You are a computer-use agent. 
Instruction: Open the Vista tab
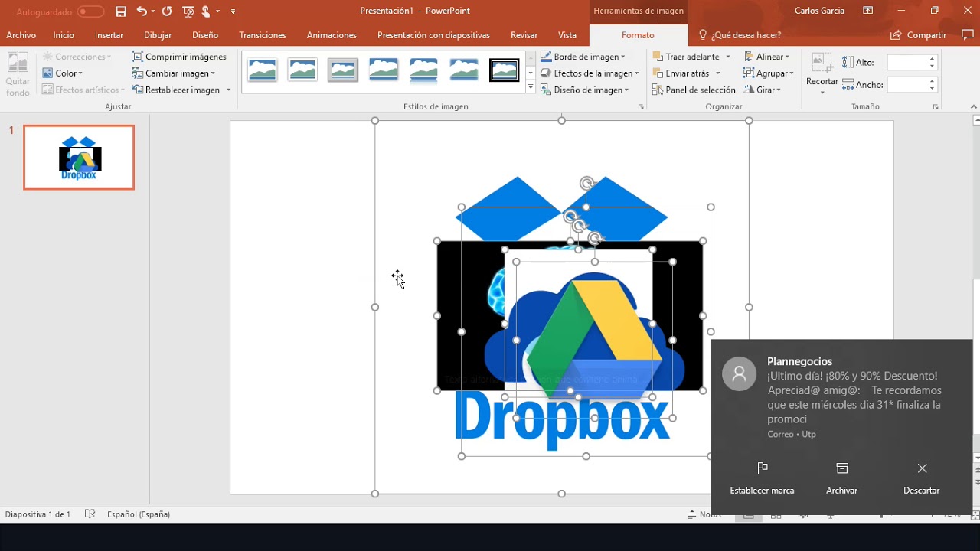(x=567, y=35)
